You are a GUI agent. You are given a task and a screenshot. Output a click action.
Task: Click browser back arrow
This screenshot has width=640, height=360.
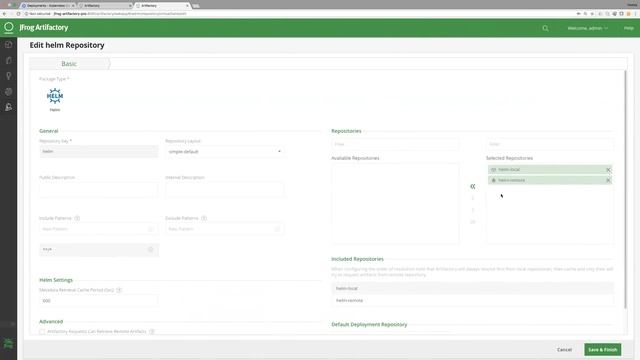pyautogui.click(x=4, y=13)
